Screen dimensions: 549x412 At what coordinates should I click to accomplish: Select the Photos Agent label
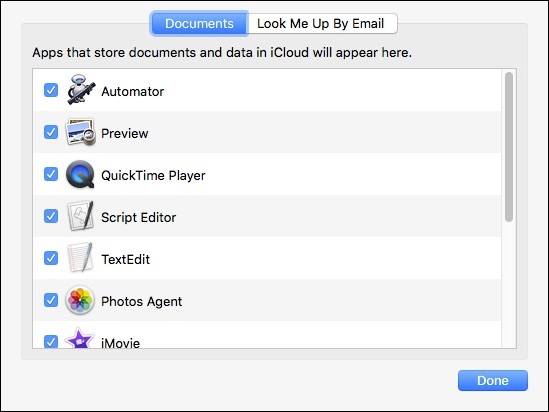pyautogui.click(x=141, y=302)
